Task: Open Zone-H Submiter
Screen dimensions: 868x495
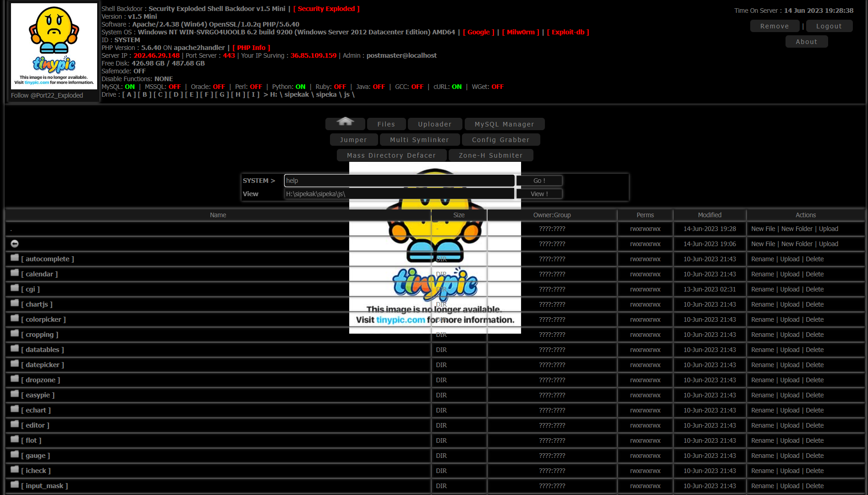Action: 491,155
